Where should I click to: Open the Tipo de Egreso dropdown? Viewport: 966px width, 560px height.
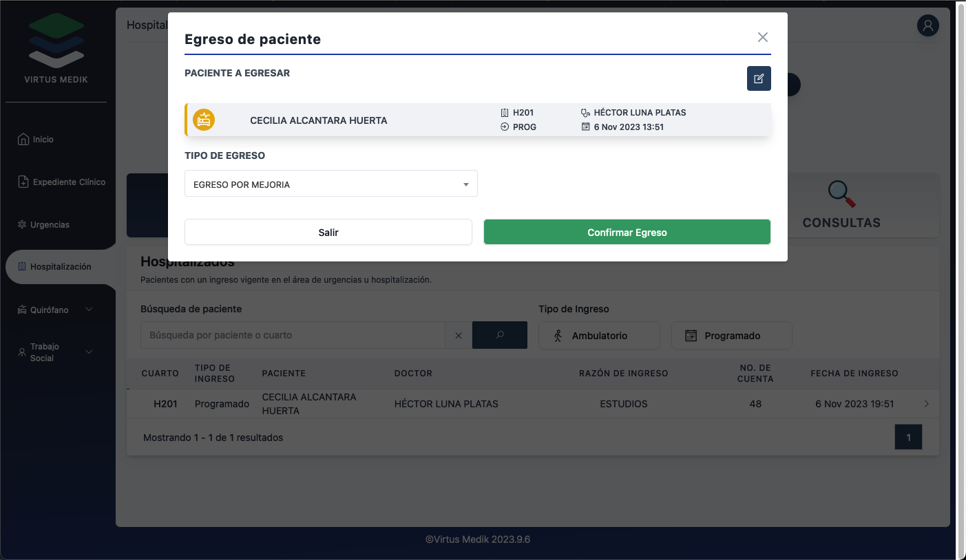click(x=330, y=184)
